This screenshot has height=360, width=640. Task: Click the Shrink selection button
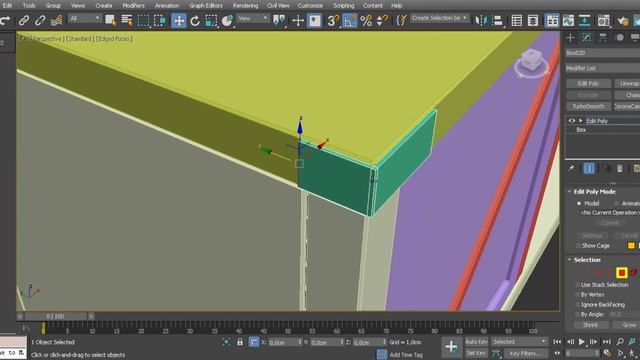[591, 325]
